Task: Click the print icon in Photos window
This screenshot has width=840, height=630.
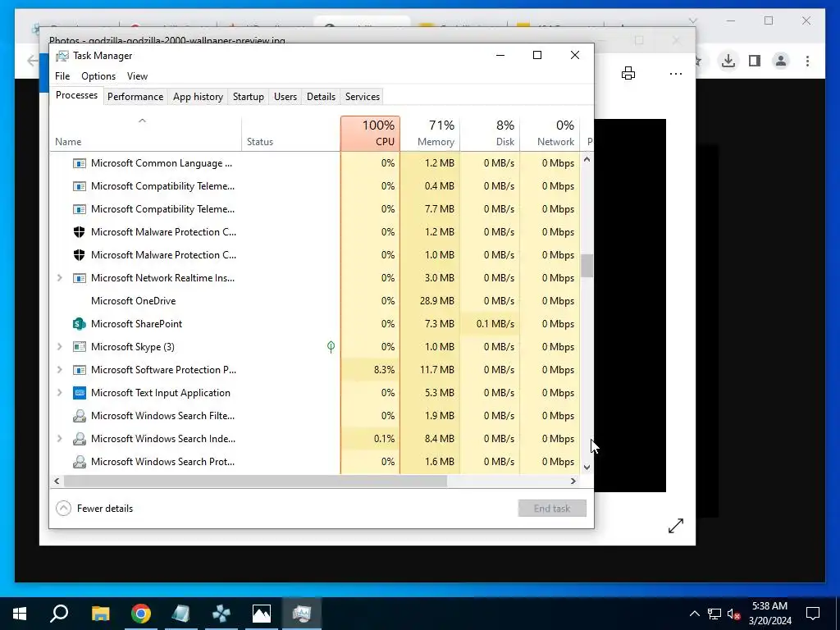Action: (x=628, y=73)
